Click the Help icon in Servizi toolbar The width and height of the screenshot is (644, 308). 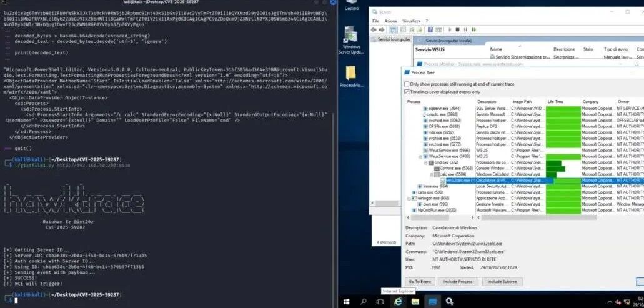430,29
